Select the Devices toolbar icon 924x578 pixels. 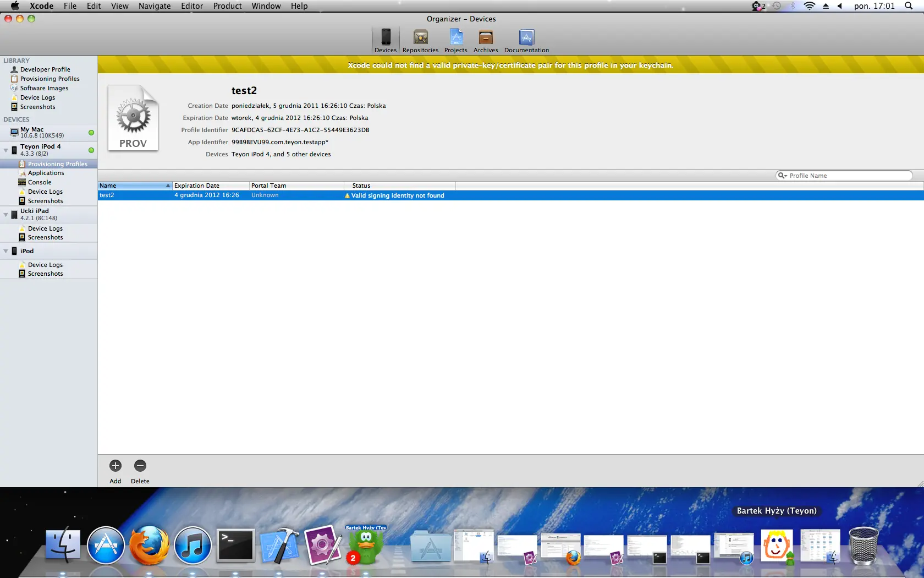click(386, 41)
